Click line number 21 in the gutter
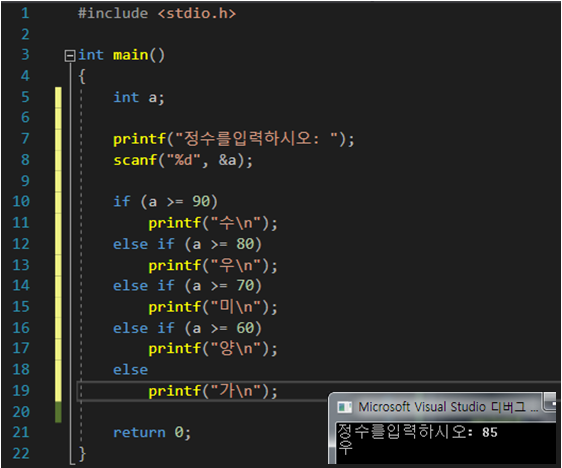This screenshot has height=468, width=562. 21,432
